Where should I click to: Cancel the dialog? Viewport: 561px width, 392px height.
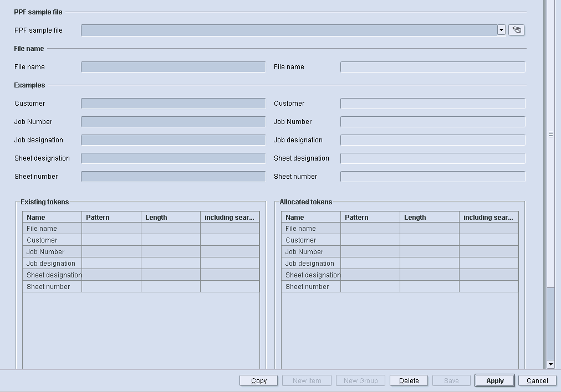point(537,380)
